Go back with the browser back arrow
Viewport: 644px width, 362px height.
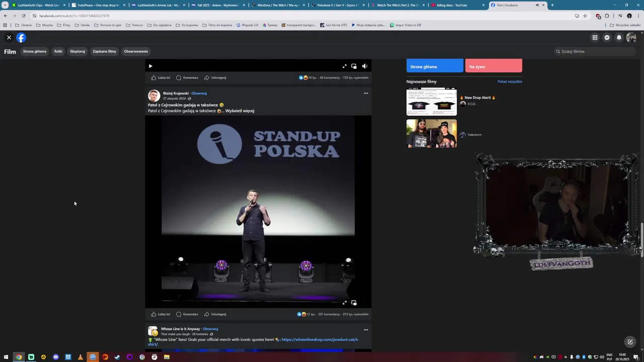pyautogui.click(x=6, y=16)
